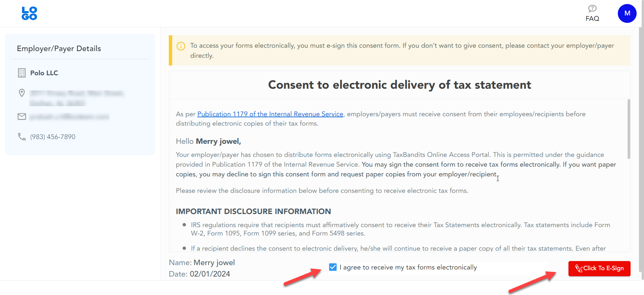Image resolution: width=644 pixels, height=295 pixels.
Task: Click the blurred email address text
Action: pyautogui.click(x=69, y=117)
